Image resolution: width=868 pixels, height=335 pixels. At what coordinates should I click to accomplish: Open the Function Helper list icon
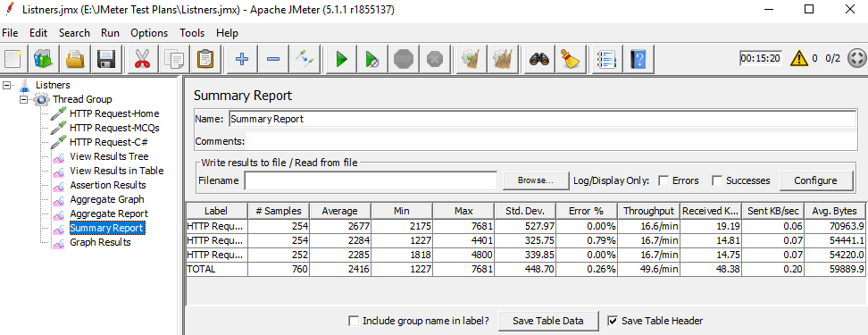click(x=606, y=58)
